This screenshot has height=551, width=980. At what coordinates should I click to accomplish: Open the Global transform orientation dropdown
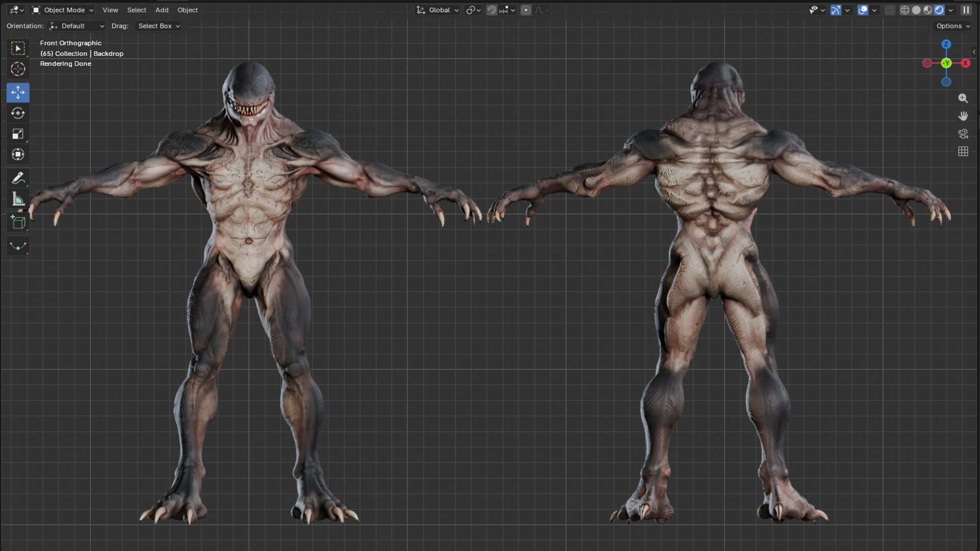point(437,10)
